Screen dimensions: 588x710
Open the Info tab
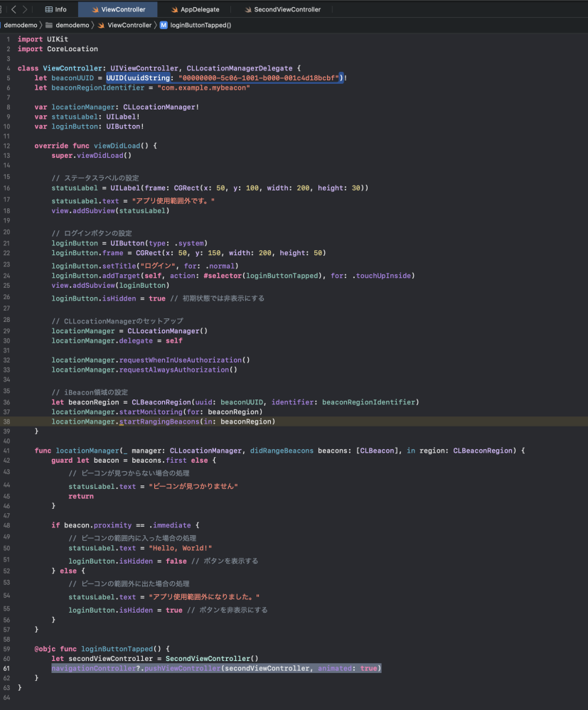point(55,9)
